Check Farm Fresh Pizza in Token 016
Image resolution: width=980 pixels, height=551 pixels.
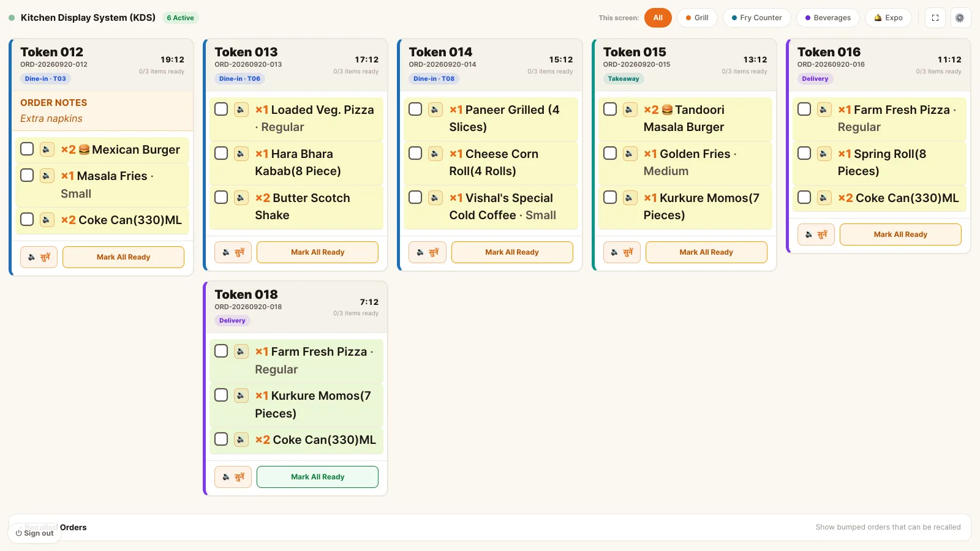coord(804,109)
